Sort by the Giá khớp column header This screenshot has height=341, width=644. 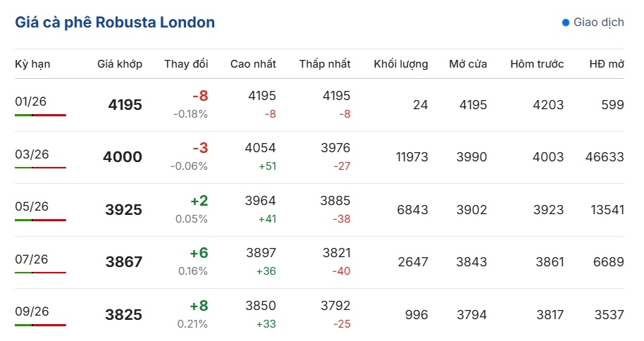coord(120,64)
